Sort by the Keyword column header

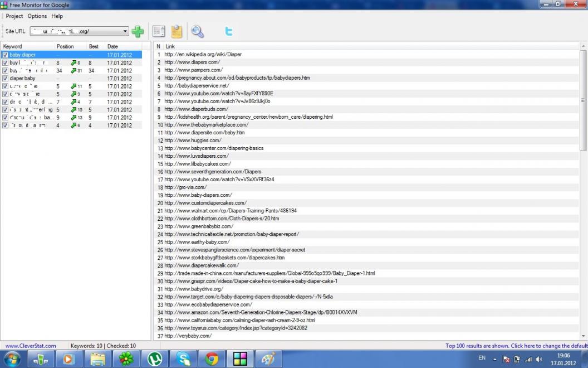coord(28,47)
